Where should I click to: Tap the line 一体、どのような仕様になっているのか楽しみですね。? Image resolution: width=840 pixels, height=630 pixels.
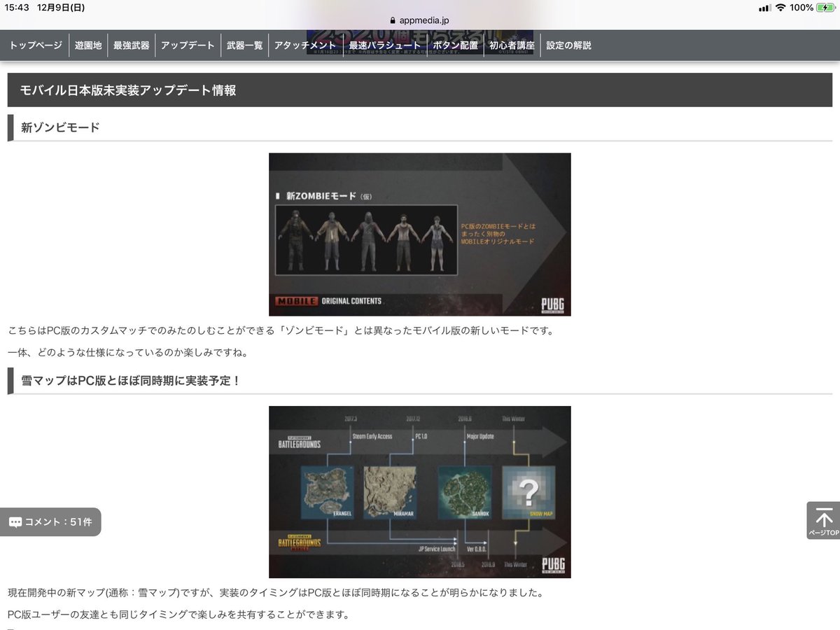point(128,352)
